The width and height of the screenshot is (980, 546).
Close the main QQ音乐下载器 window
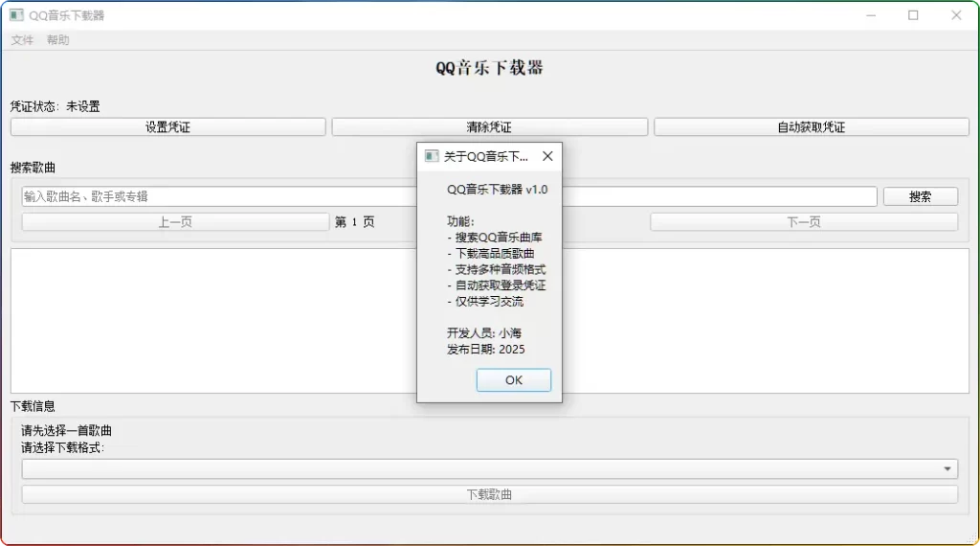[956, 15]
